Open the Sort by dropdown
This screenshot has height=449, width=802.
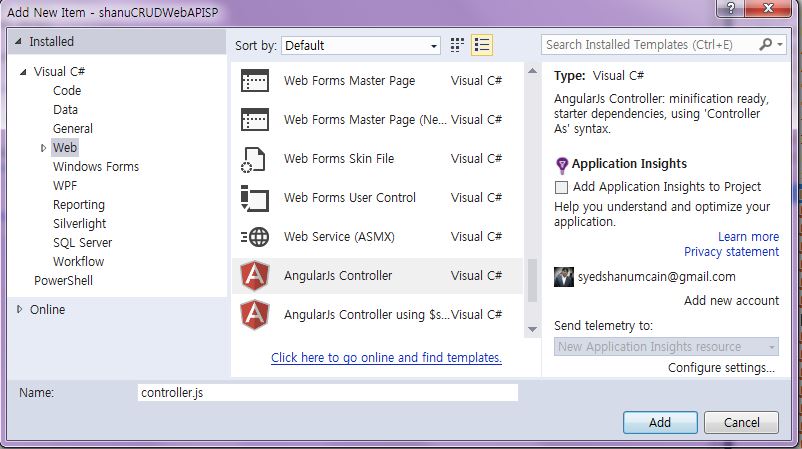360,45
